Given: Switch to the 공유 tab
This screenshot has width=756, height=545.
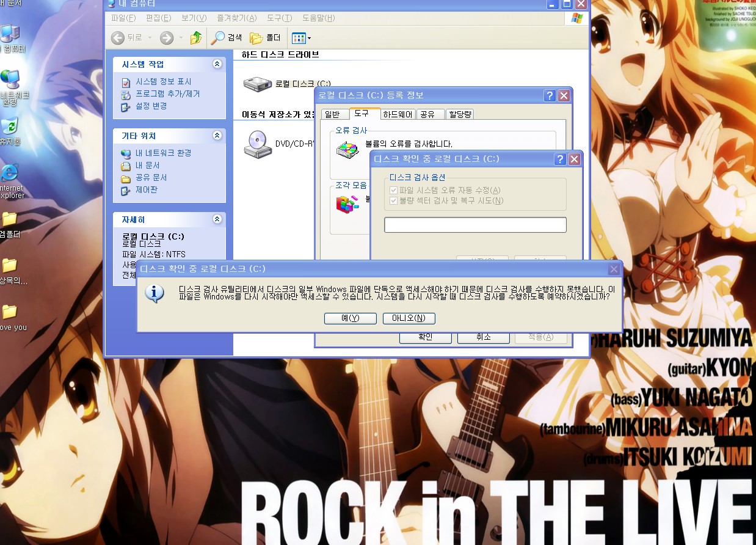Looking at the screenshot, I should (432, 114).
